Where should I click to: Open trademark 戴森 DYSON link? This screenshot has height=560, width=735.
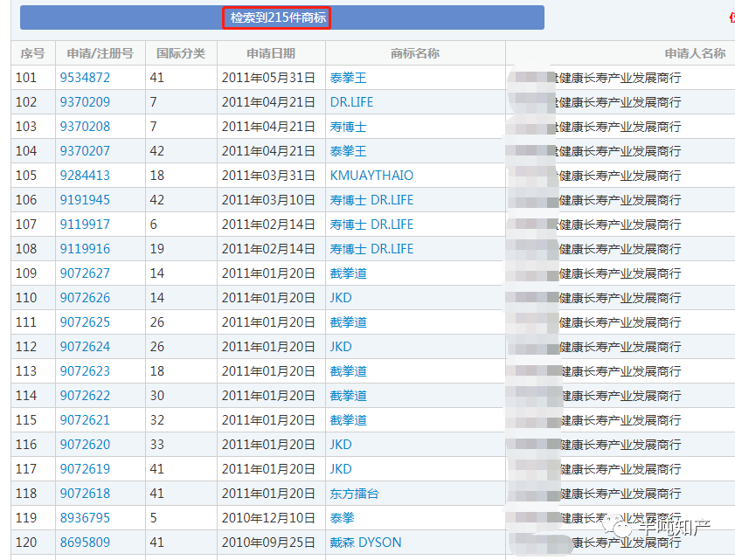(365, 543)
